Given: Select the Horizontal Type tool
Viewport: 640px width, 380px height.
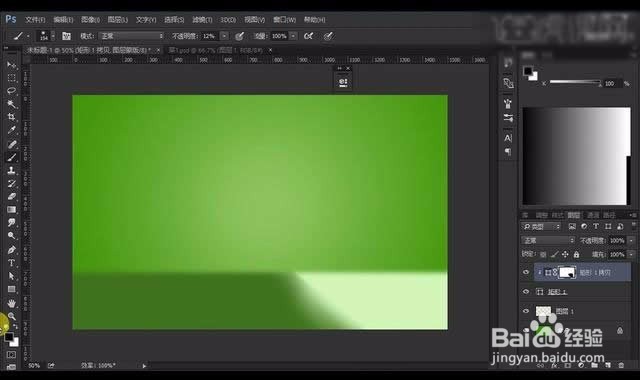Looking at the screenshot, I should [x=11, y=262].
